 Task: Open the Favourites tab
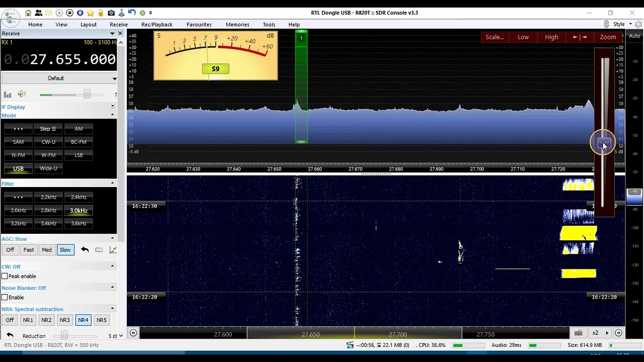click(199, 25)
